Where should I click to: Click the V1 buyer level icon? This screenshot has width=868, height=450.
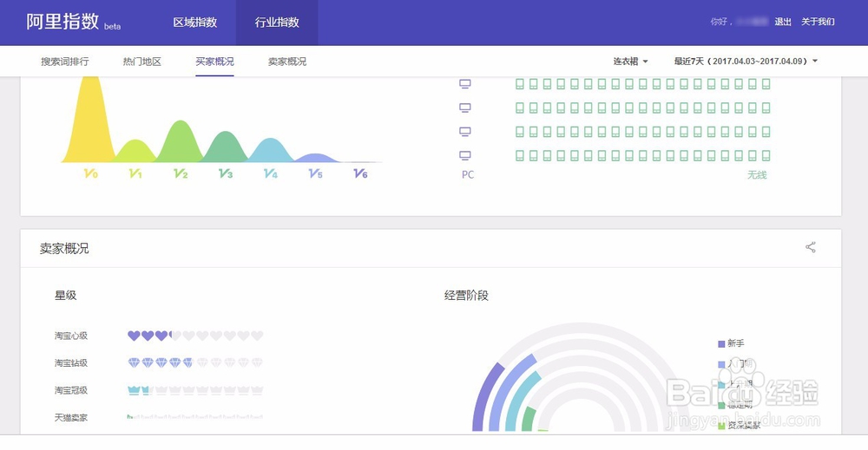(135, 173)
